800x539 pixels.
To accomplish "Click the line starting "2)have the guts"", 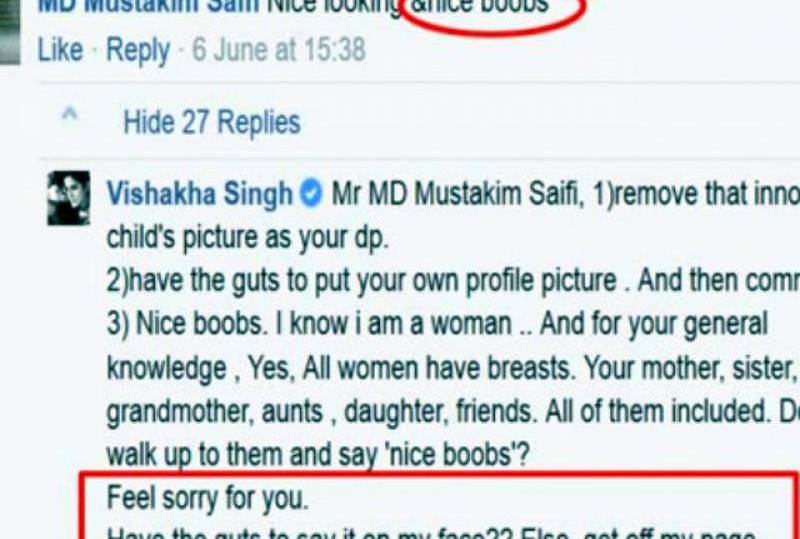I will 453,282.
